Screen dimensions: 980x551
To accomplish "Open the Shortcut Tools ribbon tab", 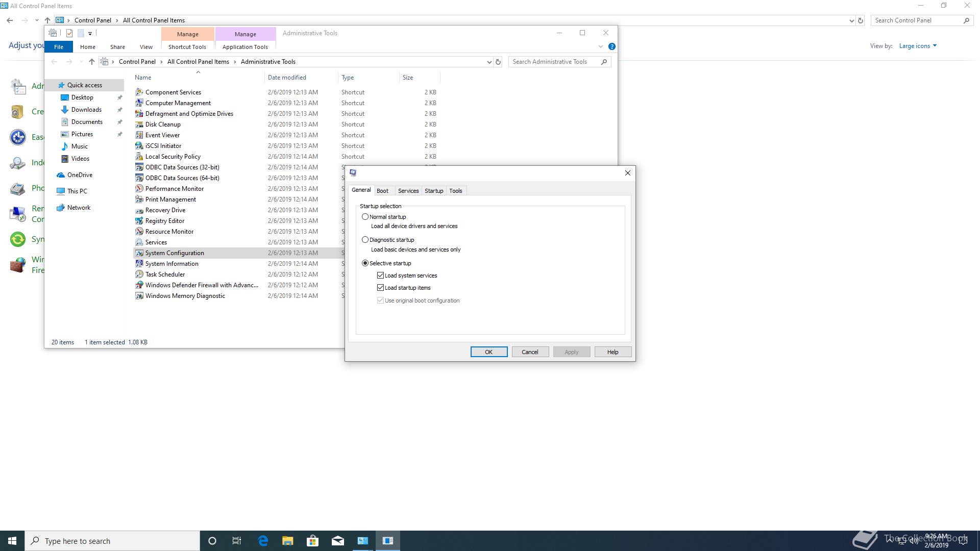I will (187, 47).
